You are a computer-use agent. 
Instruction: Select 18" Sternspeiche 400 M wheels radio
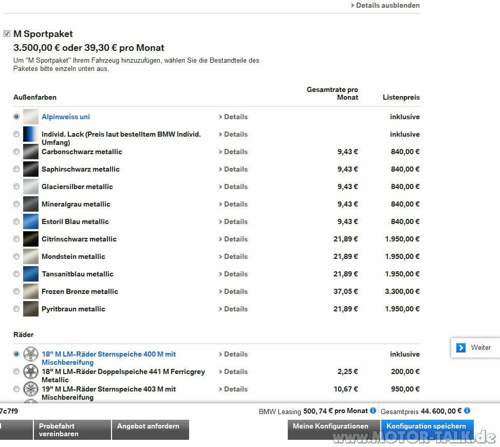click(x=16, y=354)
